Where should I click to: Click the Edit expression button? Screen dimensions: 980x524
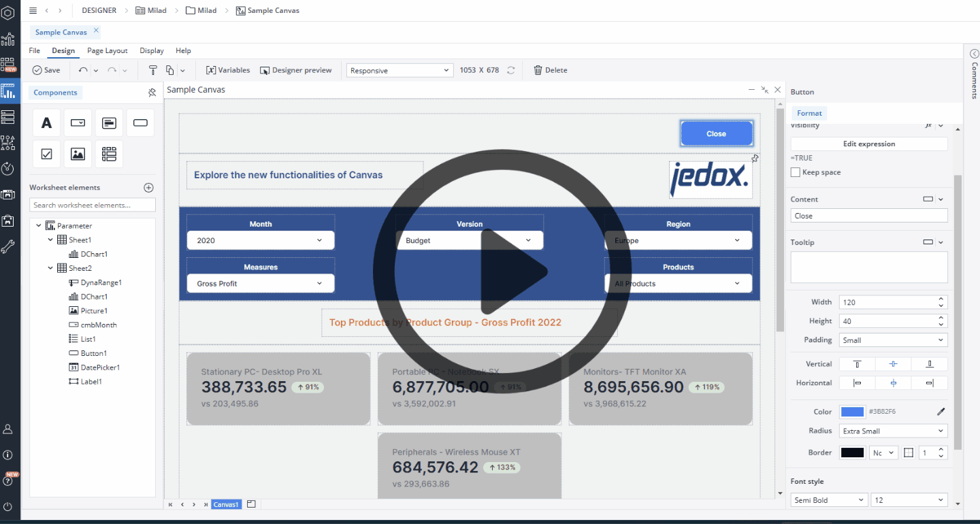(869, 144)
